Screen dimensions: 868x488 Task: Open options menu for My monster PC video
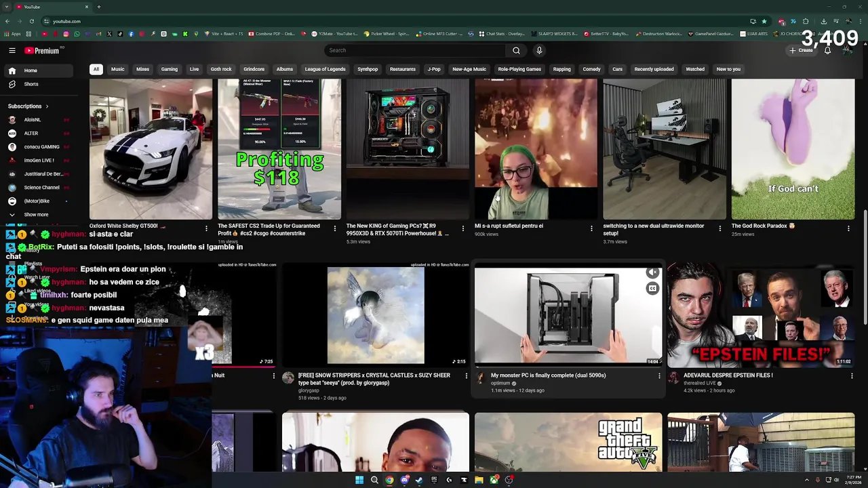659,375
